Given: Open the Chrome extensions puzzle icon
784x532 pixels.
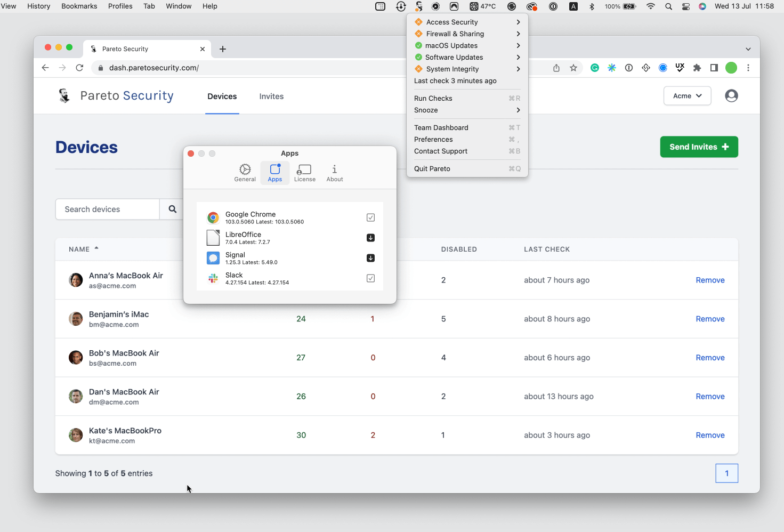Looking at the screenshot, I should 697,68.
